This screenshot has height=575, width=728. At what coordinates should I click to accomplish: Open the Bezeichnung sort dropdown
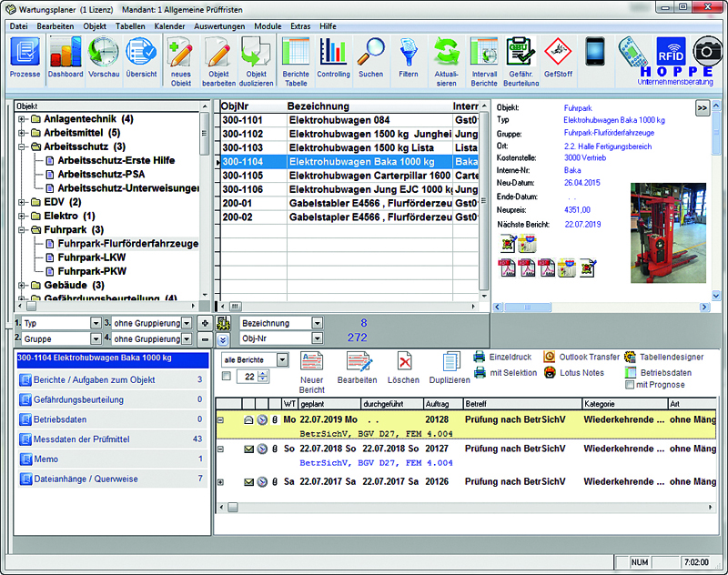[317, 323]
